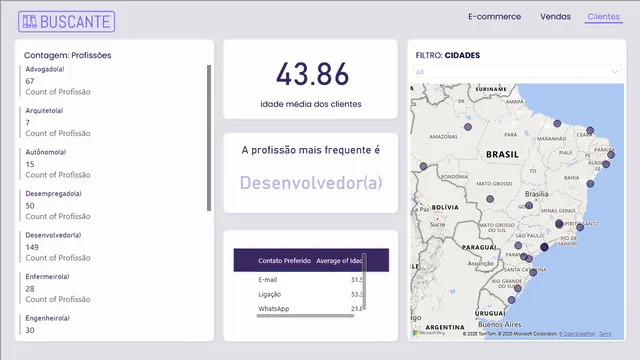The image size is (640, 360).
Task: Switch to the Vendas tab
Action: (555, 17)
